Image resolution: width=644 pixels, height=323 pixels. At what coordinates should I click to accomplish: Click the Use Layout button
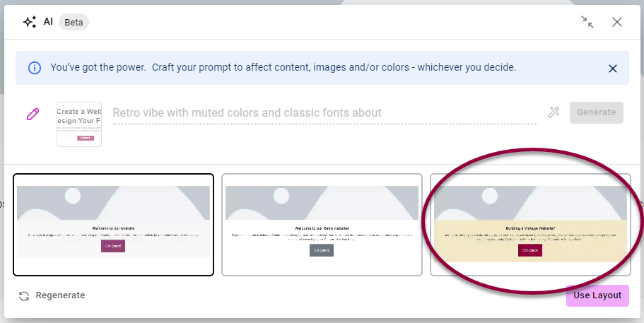pyautogui.click(x=597, y=295)
